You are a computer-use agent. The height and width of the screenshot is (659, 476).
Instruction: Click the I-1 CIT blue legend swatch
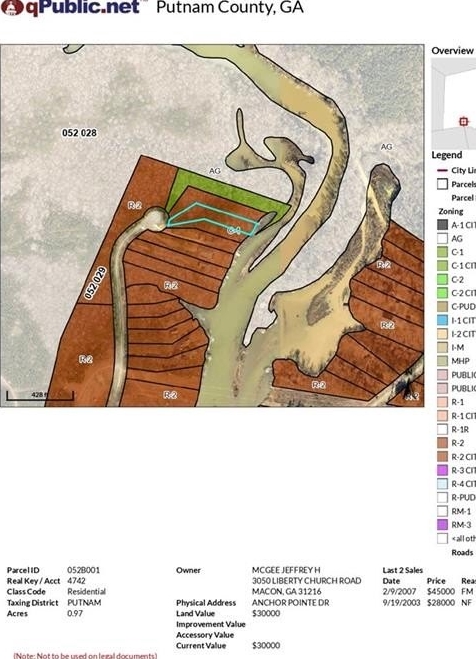442,320
